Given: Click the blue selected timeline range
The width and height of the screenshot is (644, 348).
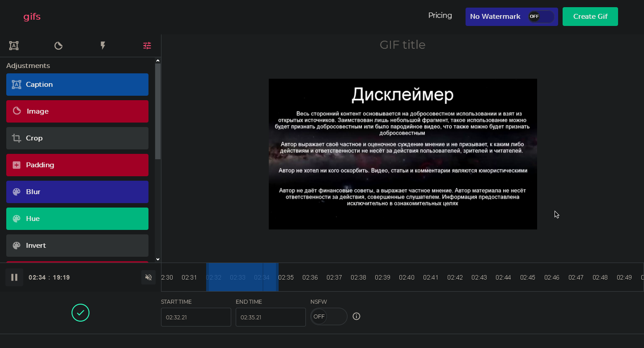Looking at the screenshot, I should click(242, 277).
